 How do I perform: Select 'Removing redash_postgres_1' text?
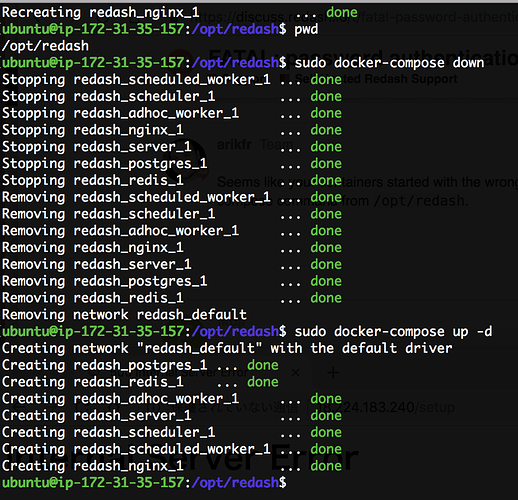[x=104, y=281]
